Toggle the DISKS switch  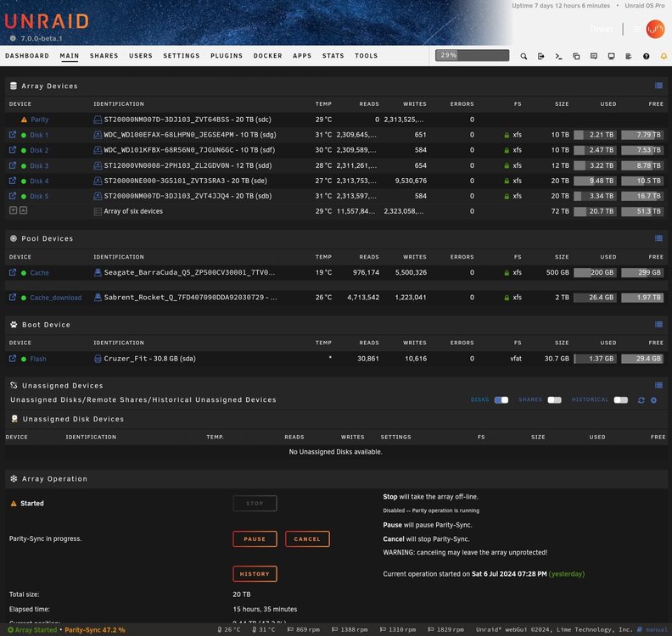501,400
